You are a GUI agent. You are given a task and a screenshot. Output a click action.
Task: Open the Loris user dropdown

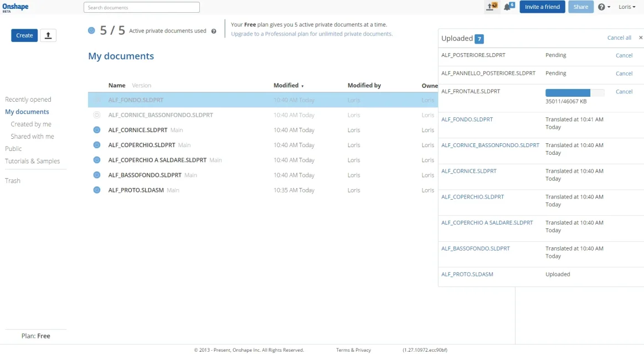click(627, 7)
